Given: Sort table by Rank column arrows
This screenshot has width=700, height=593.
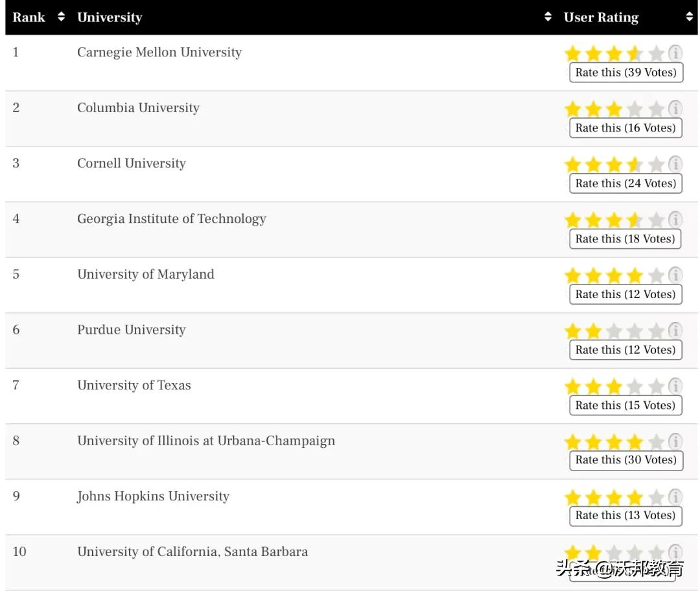Looking at the screenshot, I should coord(61,17).
